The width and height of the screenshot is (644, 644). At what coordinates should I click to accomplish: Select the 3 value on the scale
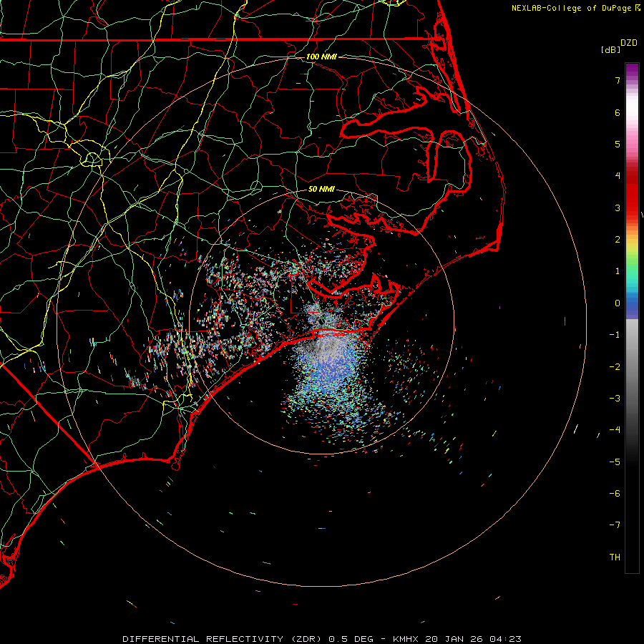(618, 208)
